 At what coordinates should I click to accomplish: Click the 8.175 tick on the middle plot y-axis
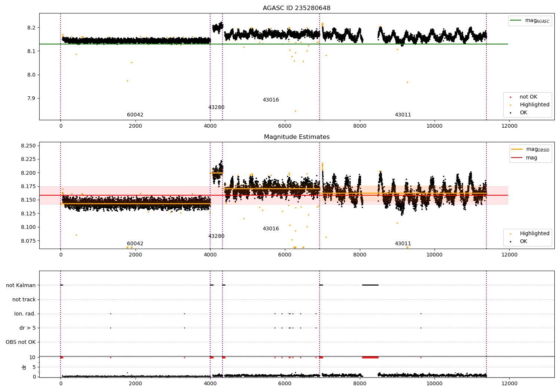(x=28, y=186)
